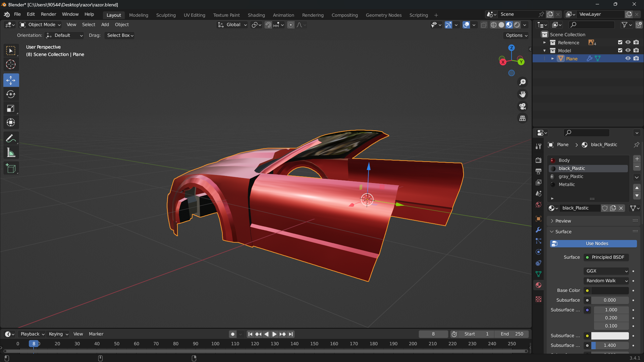
Task: Switch to rendered viewport shading
Action: point(517,25)
